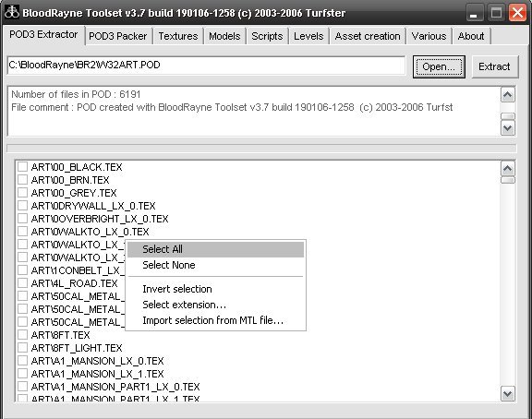This screenshot has width=532, height=419.
Task: Check the ART\00_BLACK.TEX checkbox
Action: [x=22, y=166]
